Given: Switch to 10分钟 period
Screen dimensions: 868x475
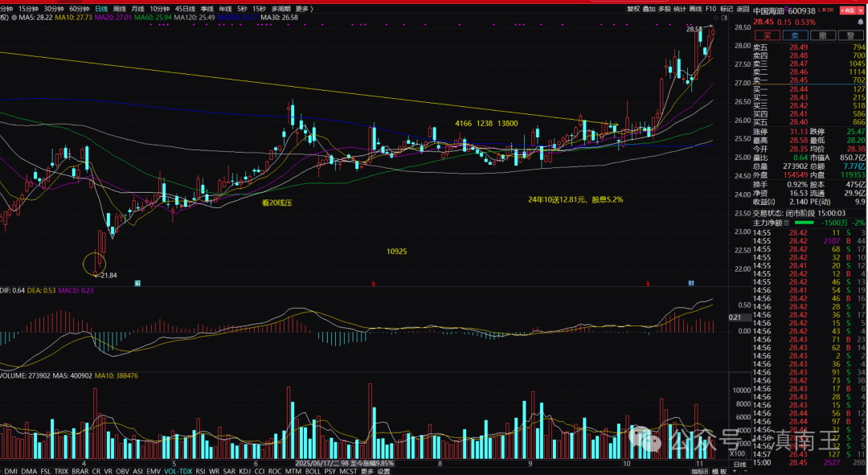Looking at the screenshot, I should click(160, 9).
